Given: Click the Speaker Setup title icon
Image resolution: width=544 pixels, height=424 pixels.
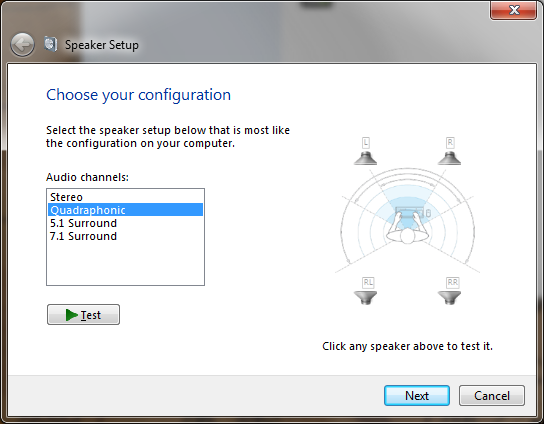Looking at the screenshot, I should pos(51,44).
